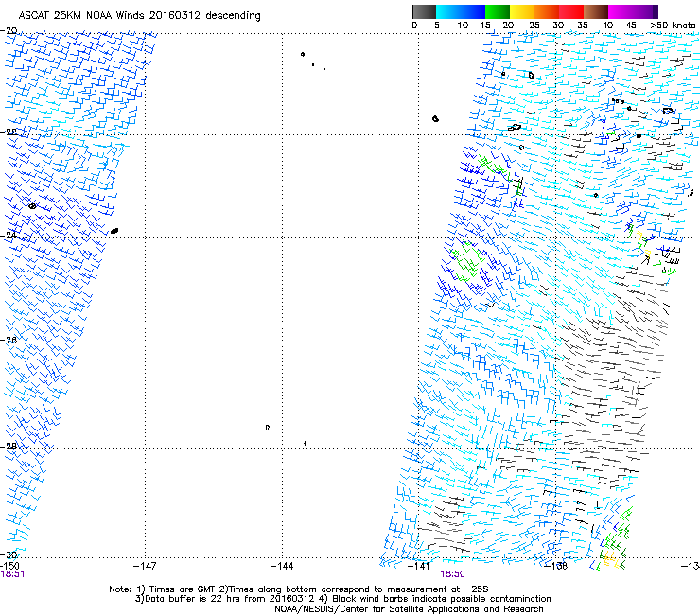Click the '-26' latitude label

click(9, 341)
